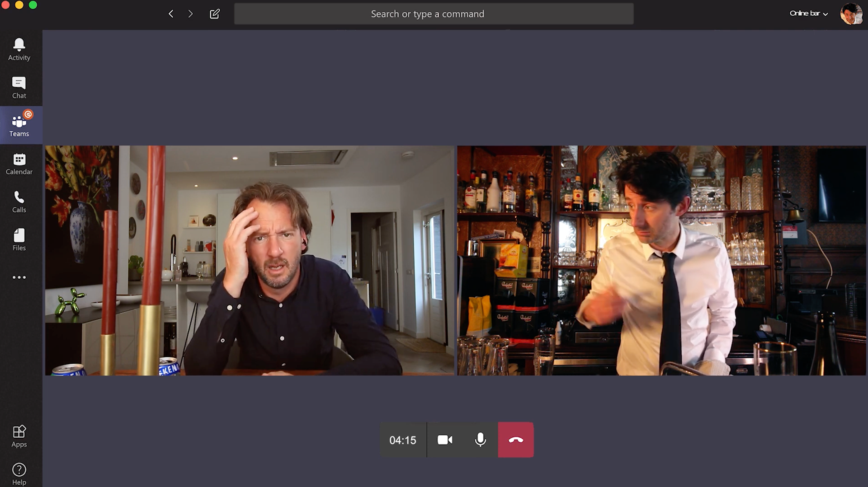
Task: Navigate back with the left arrow
Action: [171, 14]
